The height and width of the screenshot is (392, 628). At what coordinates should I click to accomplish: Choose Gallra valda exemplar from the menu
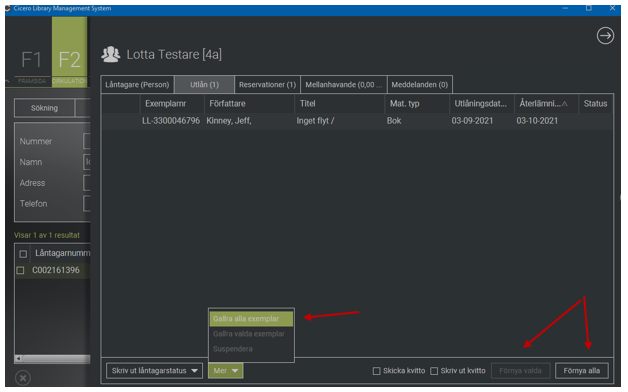pos(251,334)
